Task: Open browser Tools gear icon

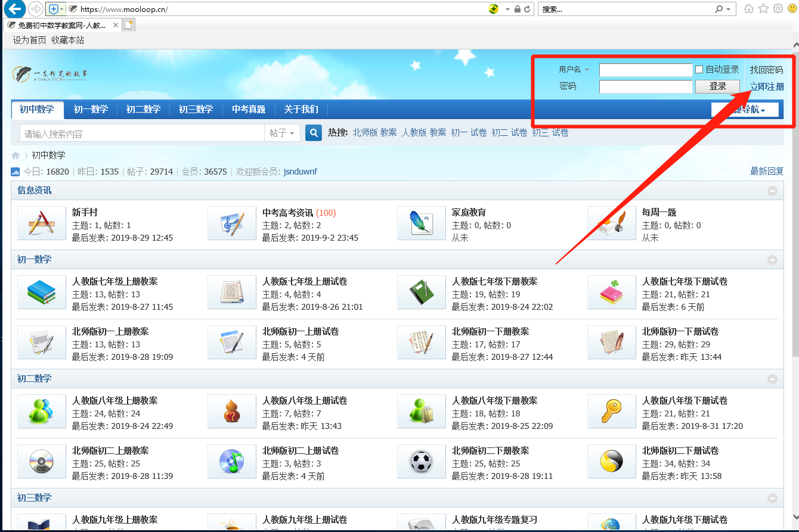Action: (778, 9)
